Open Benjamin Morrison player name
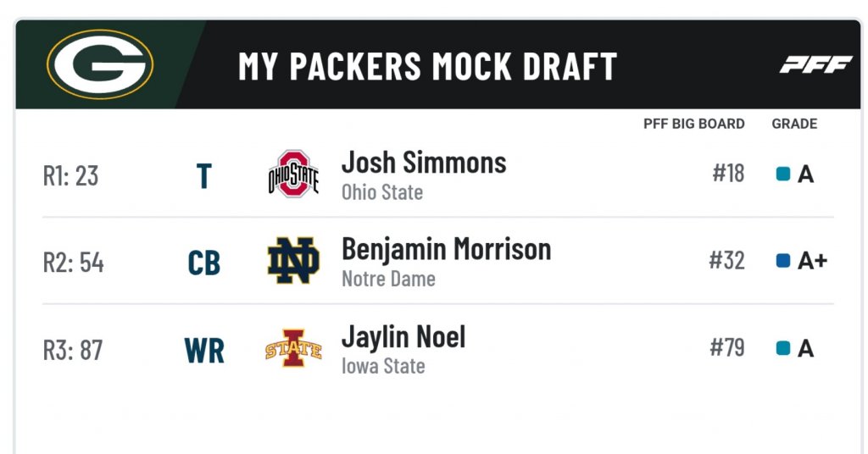 tap(446, 249)
